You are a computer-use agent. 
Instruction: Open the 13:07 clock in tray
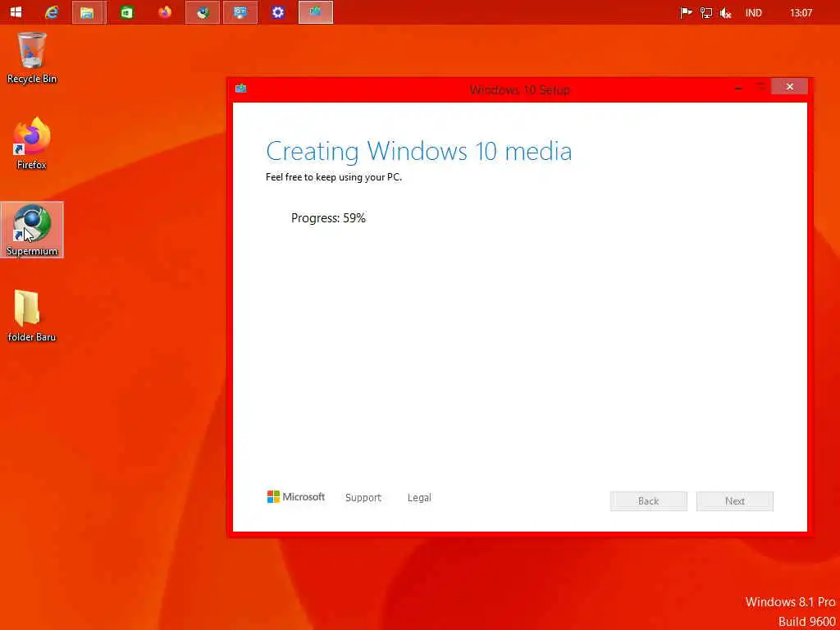801,12
